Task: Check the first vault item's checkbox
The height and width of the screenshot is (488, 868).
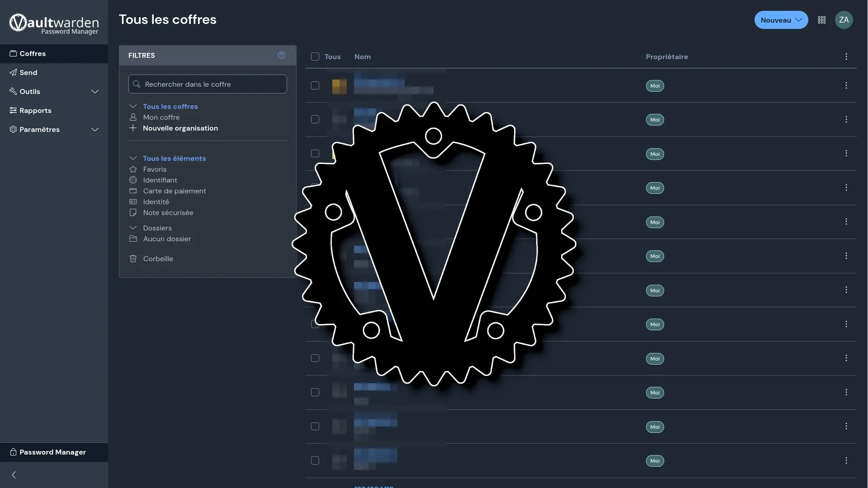Action: [315, 85]
